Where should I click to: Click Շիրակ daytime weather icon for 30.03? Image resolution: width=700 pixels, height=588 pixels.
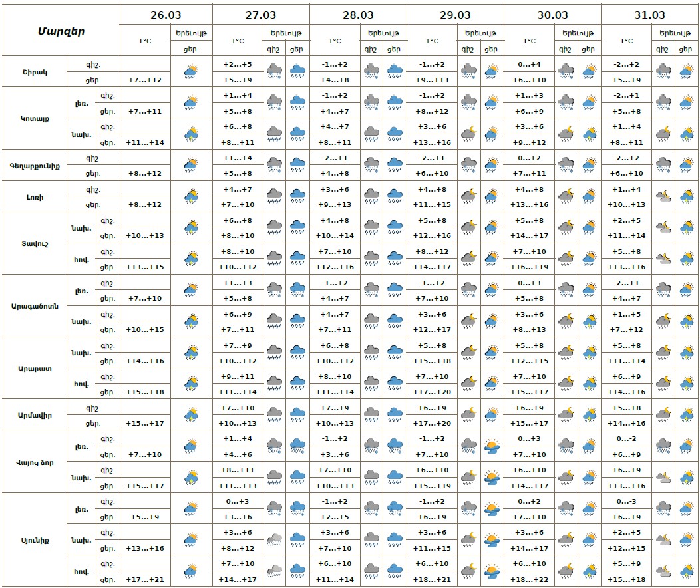[x=588, y=72]
